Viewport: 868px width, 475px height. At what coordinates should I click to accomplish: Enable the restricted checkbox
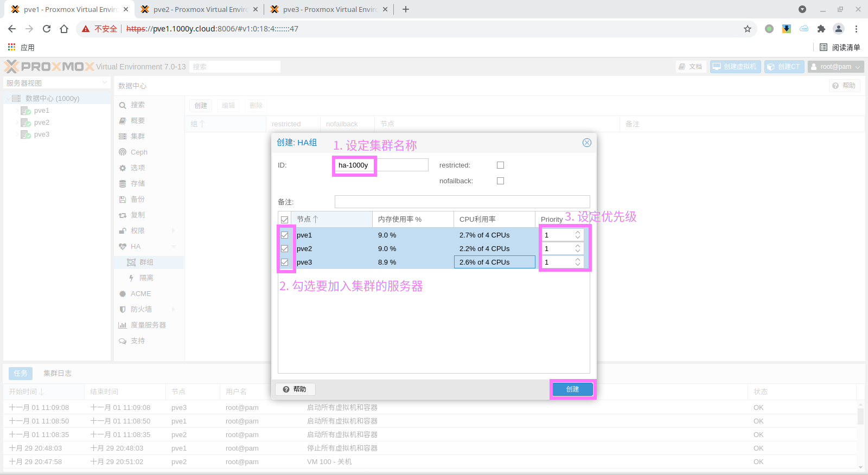click(500, 165)
